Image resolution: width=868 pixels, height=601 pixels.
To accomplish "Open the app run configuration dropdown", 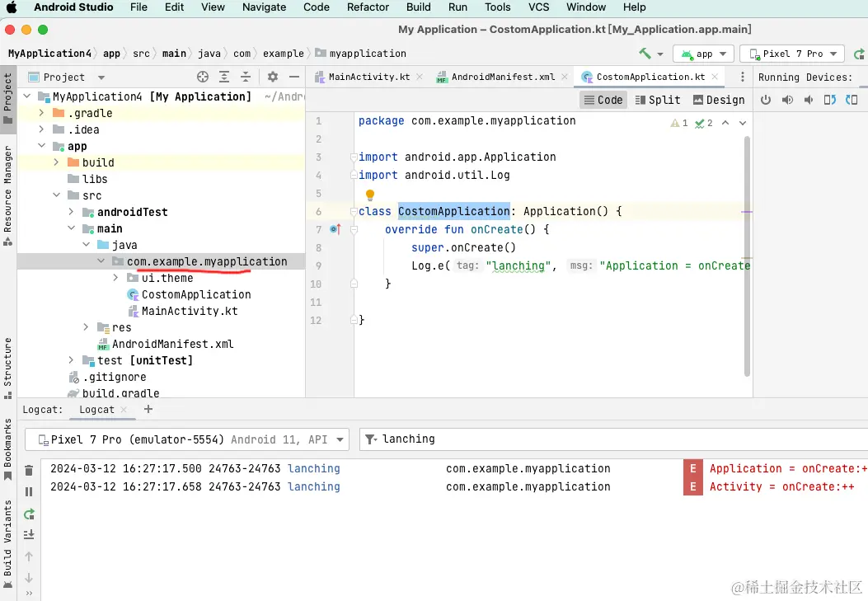I will pyautogui.click(x=704, y=54).
